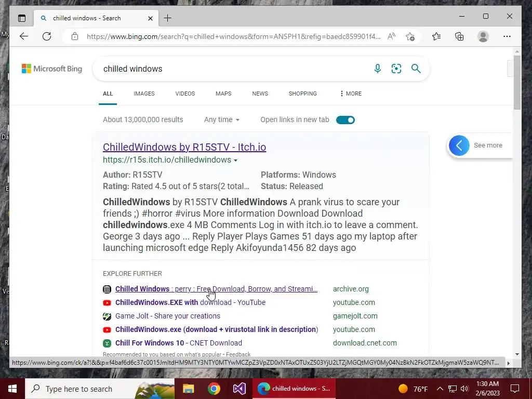The width and height of the screenshot is (532, 399).
Task: Launch Google Chrome from taskbar
Action: click(214, 389)
